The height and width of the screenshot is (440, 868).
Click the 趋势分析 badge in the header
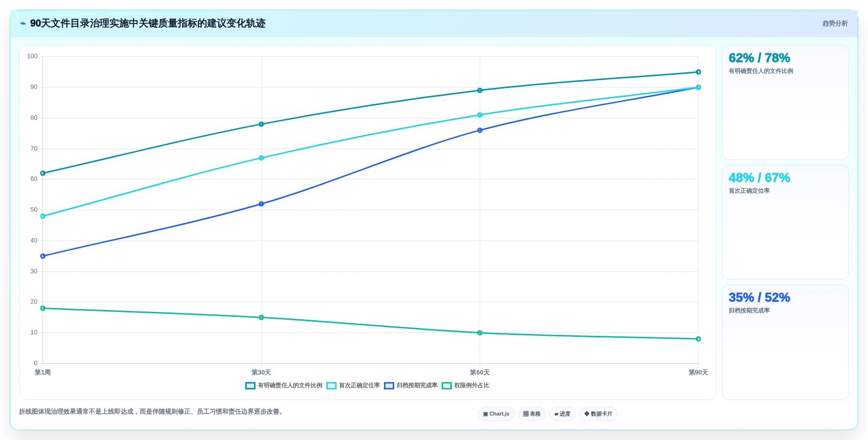835,23
